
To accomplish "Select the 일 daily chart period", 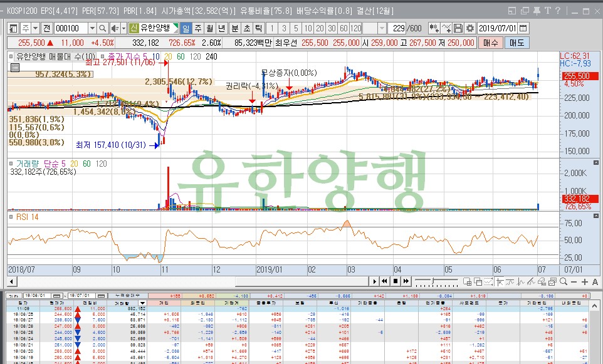I will click(186, 28).
